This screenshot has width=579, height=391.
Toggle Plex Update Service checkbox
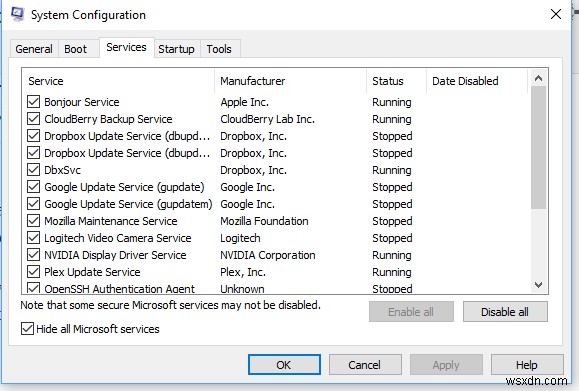click(33, 271)
